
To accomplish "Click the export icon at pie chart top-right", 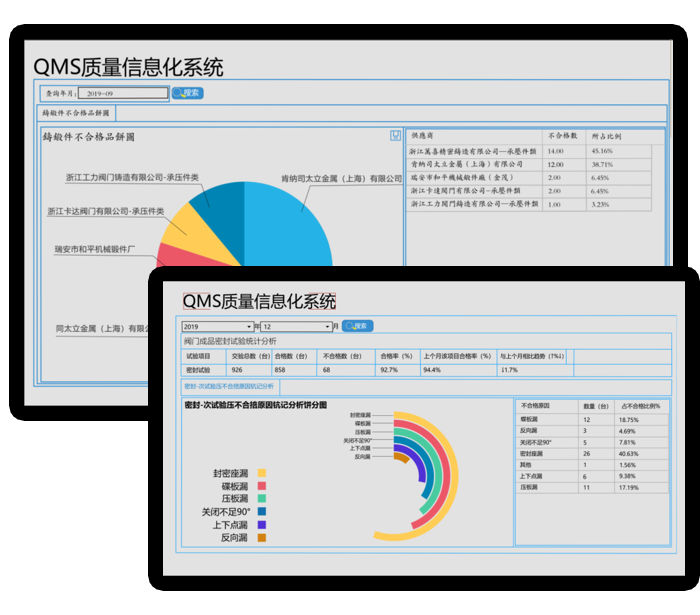I will [x=395, y=135].
